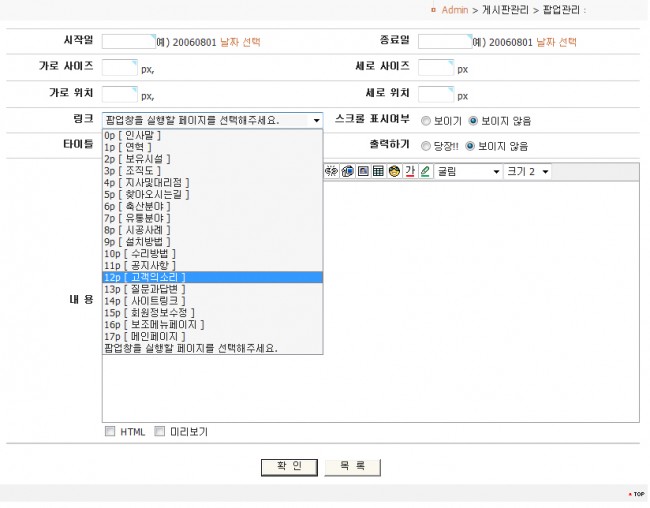Click the 시작일 start date input field
Image resolution: width=650 pixels, height=508 pixels.
click(x=129, y=42)
